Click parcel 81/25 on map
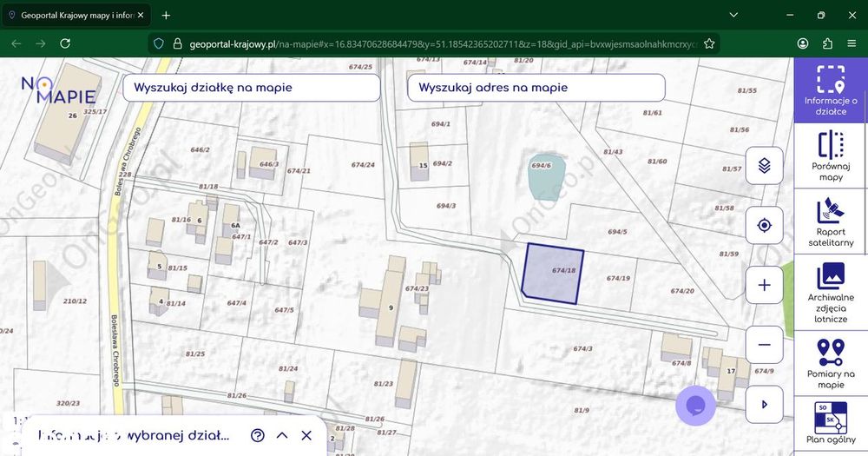 point(194,354)
